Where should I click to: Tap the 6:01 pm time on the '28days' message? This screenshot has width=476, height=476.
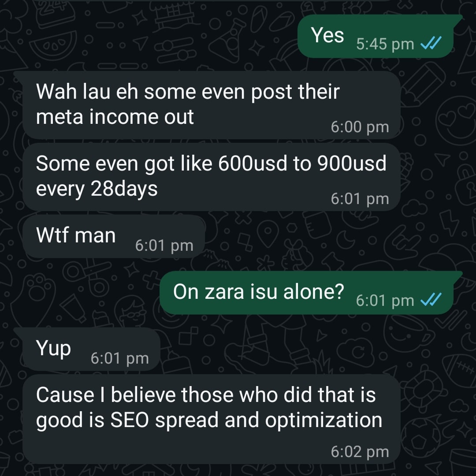coord(360,199)
